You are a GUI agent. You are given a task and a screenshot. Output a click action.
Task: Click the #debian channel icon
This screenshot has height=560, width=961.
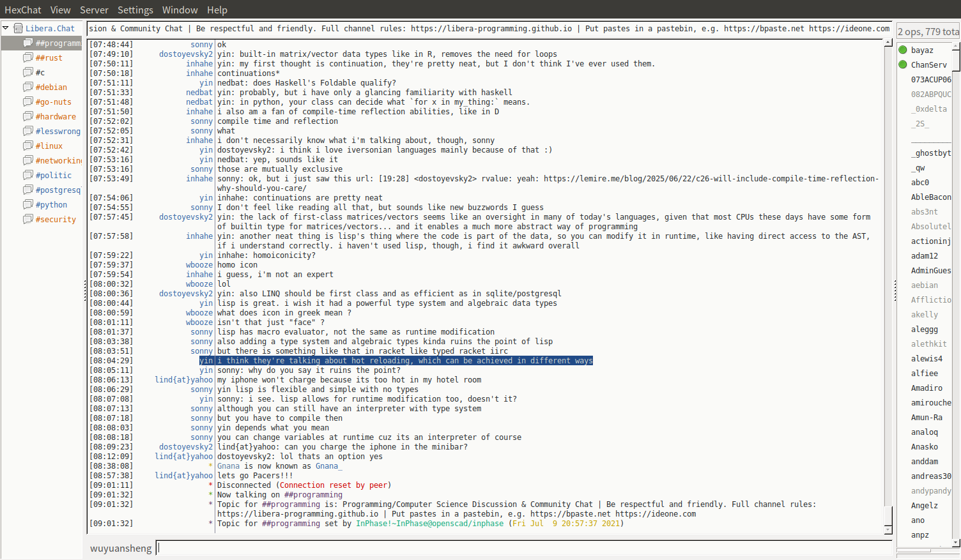click(x=28, y=87)
